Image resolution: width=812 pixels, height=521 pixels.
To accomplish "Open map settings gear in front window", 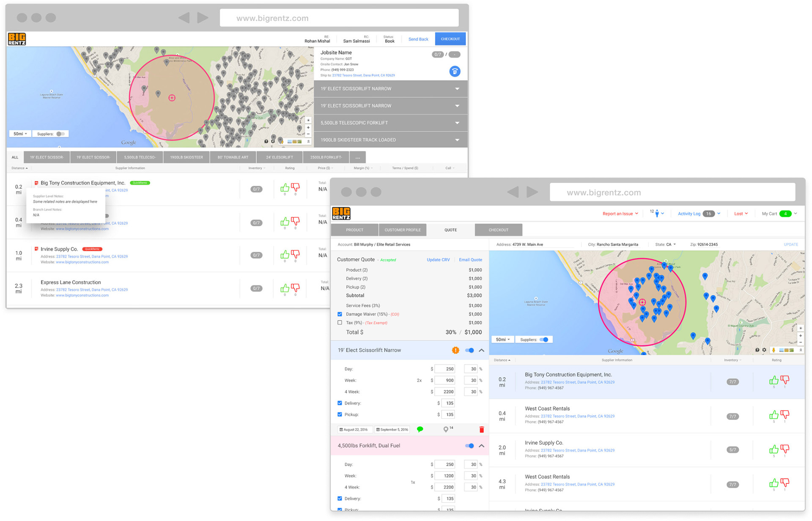I will (764, 350).
